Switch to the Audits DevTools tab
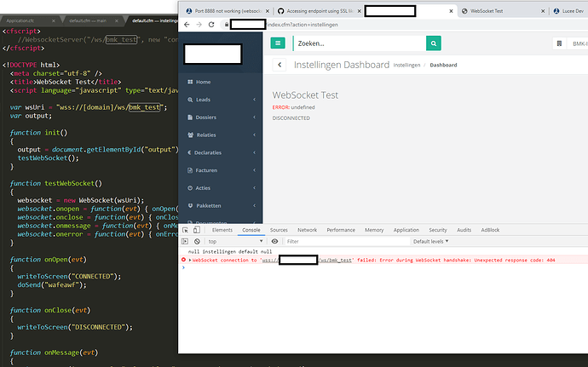The image size is (588, 367). pos(464,230)
